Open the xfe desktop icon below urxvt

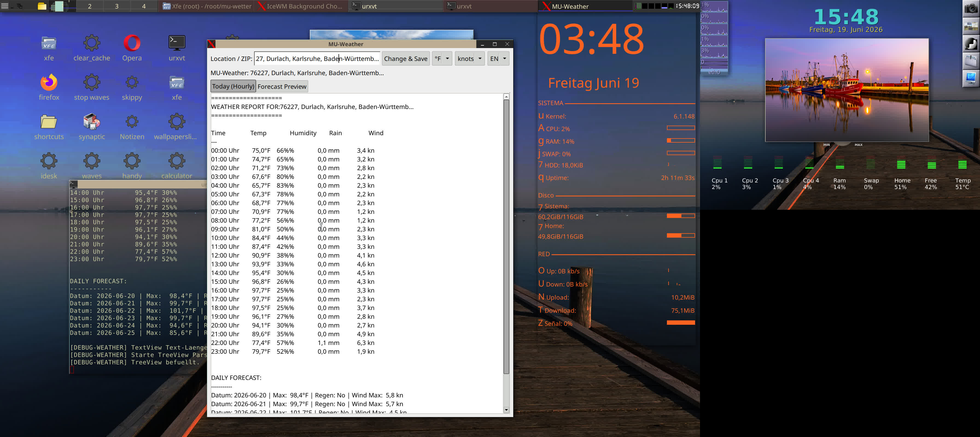(177, 82)
